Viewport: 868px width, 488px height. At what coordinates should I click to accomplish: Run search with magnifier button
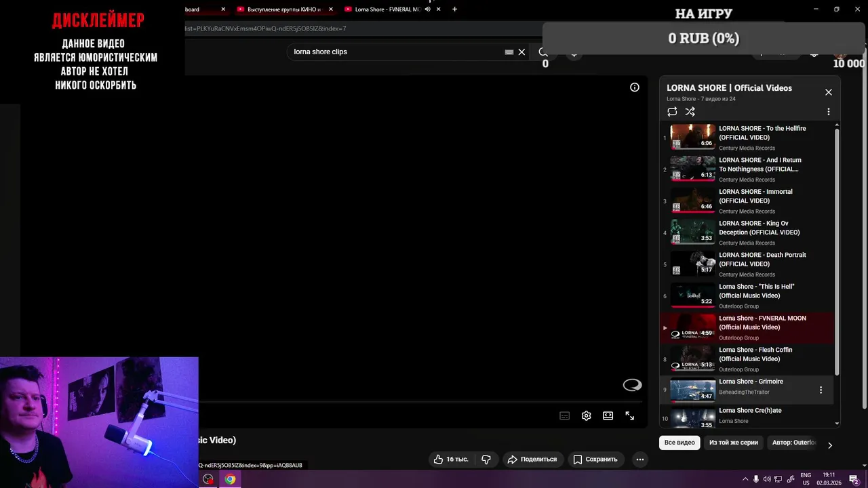[543, 52]
